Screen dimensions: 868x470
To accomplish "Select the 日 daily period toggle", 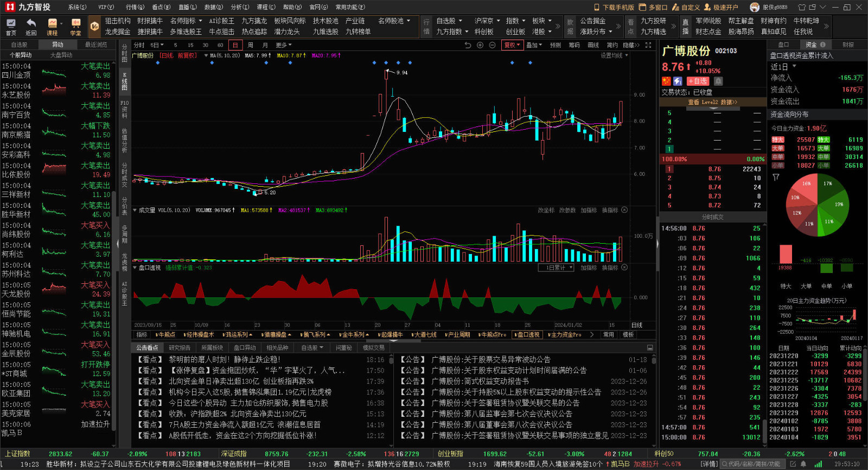I will point(235,45).
